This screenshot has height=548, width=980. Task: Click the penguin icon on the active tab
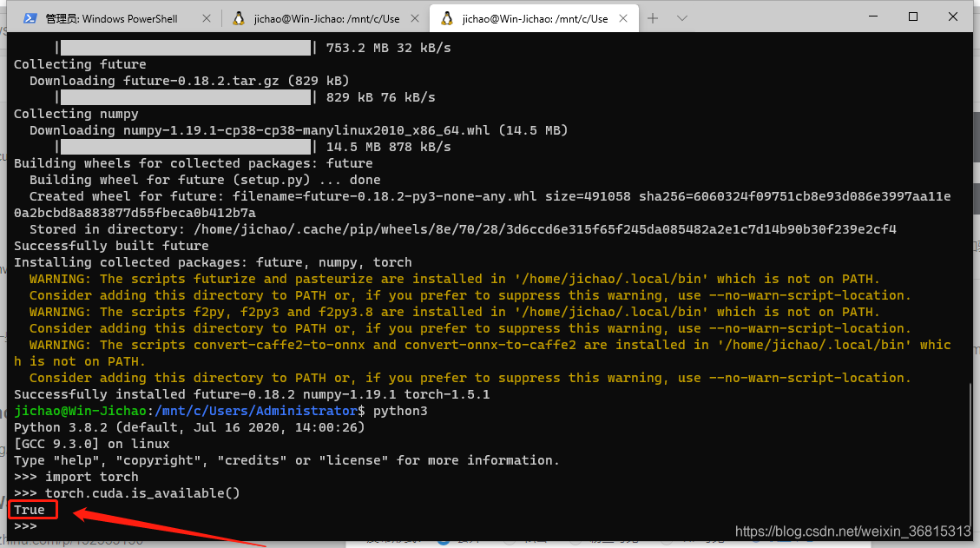pos(448,17)
